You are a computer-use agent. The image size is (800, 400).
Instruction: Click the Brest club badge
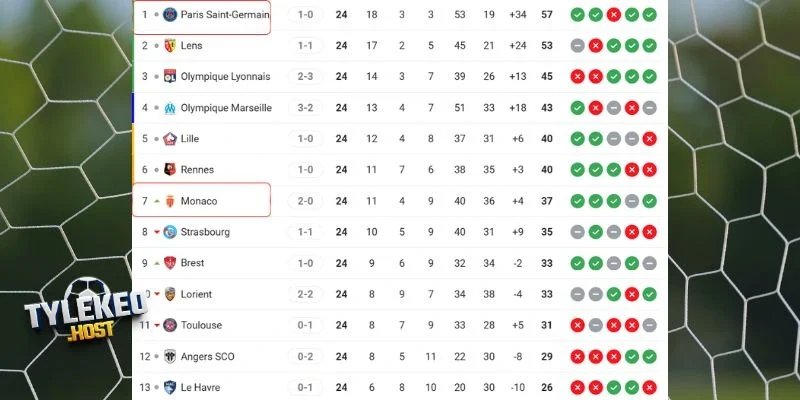pos(169,263)
